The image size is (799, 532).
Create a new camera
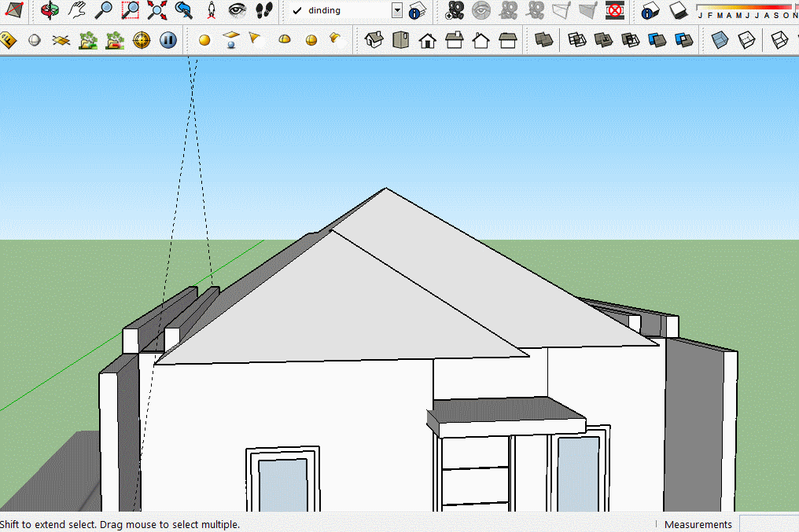point(454,10)
